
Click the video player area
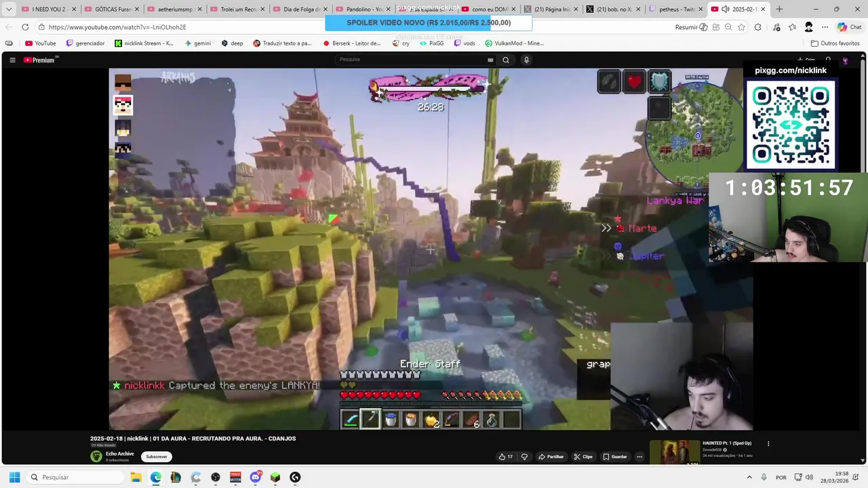(431, 249)
